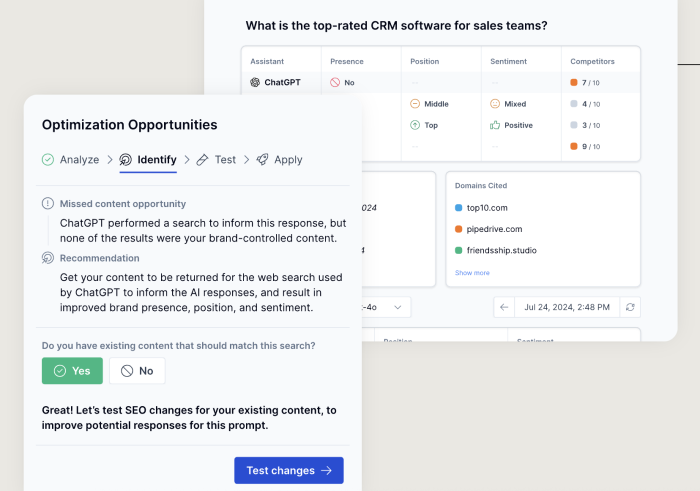
Task: Switch to the Test step
Action: click(216, 159)
